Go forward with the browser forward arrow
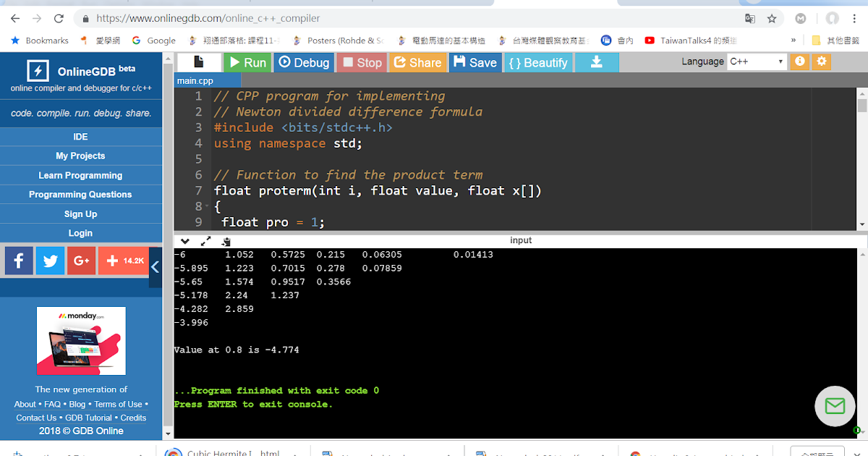Image resolution: width=868 pixels, height=456 pixels. (x=37, y=18)
